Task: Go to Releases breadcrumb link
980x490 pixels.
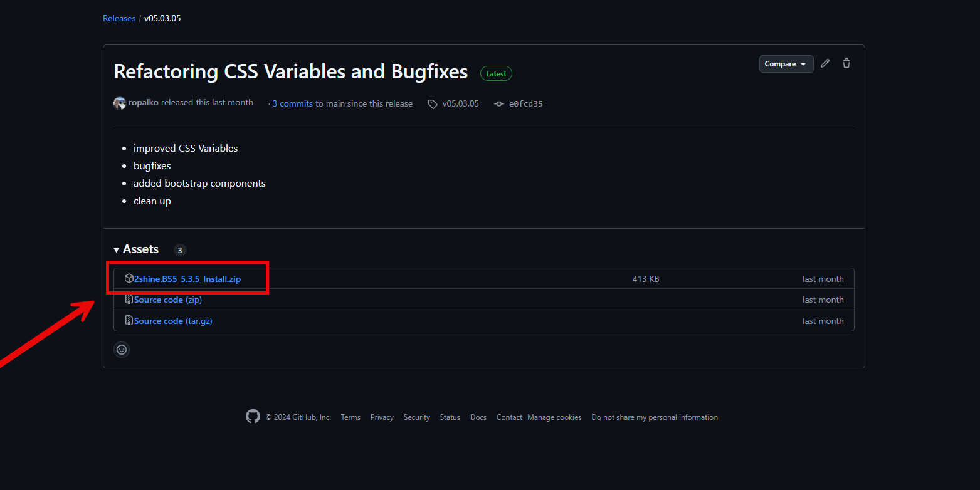Action: click(x=119, y=18)
